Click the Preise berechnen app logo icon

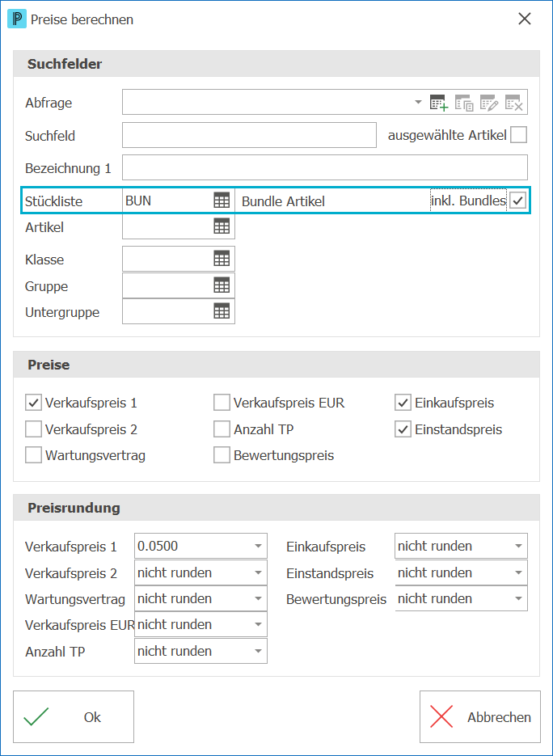[x=17, y=19]
